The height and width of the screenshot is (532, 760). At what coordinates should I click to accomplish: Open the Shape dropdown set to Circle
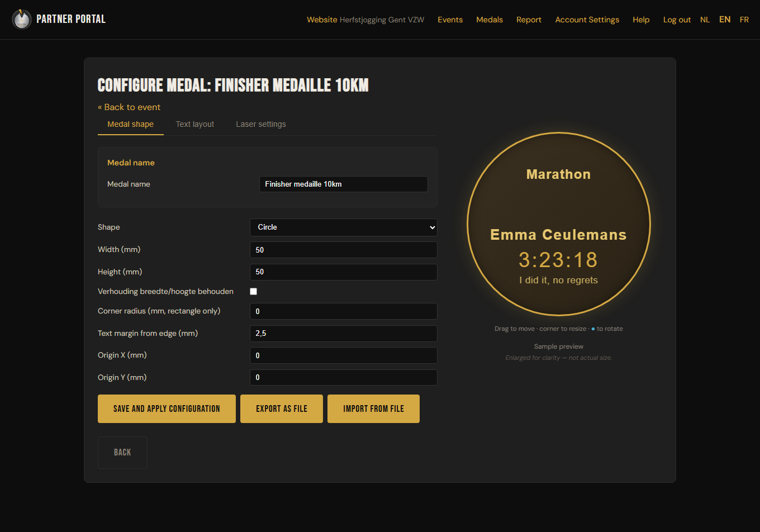click(343, 227)
